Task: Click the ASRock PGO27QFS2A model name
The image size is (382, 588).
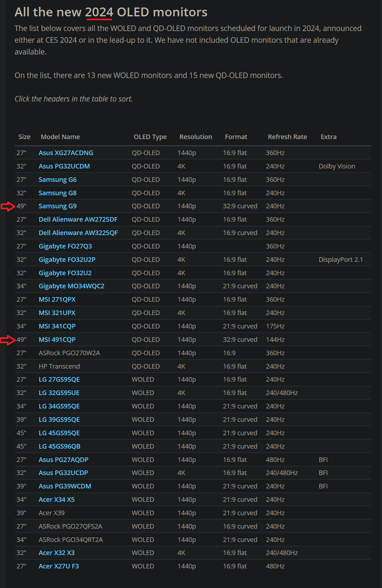Action: 71,526
